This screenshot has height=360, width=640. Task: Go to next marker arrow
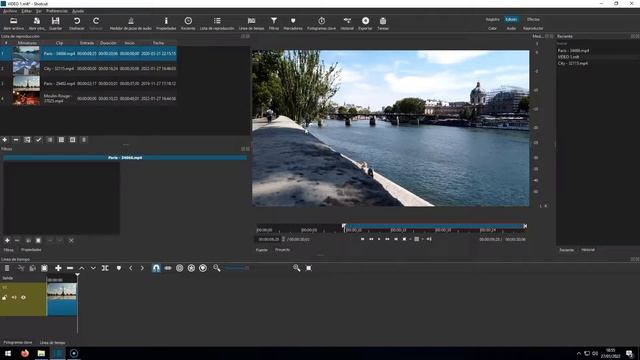[x=142, y=268]
